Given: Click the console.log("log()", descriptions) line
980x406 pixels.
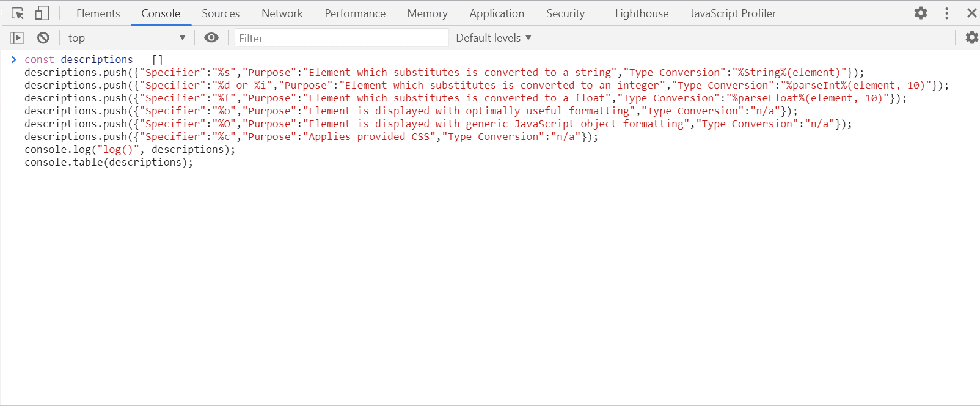Looking at the screenshot, I should 130,149.
